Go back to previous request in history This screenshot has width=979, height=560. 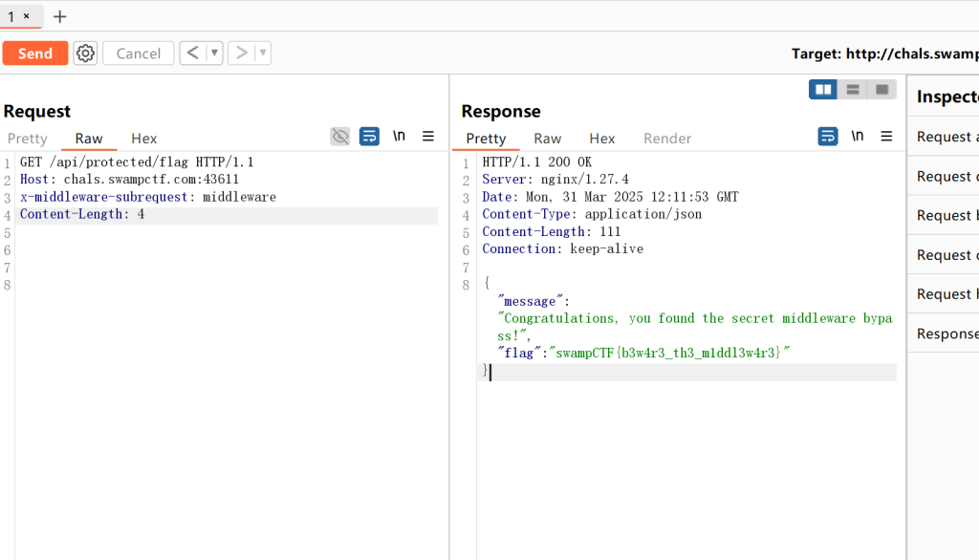click(193, 54)
